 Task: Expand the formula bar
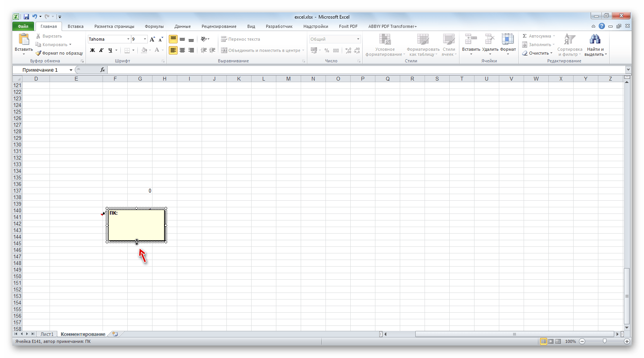[628, 70]
